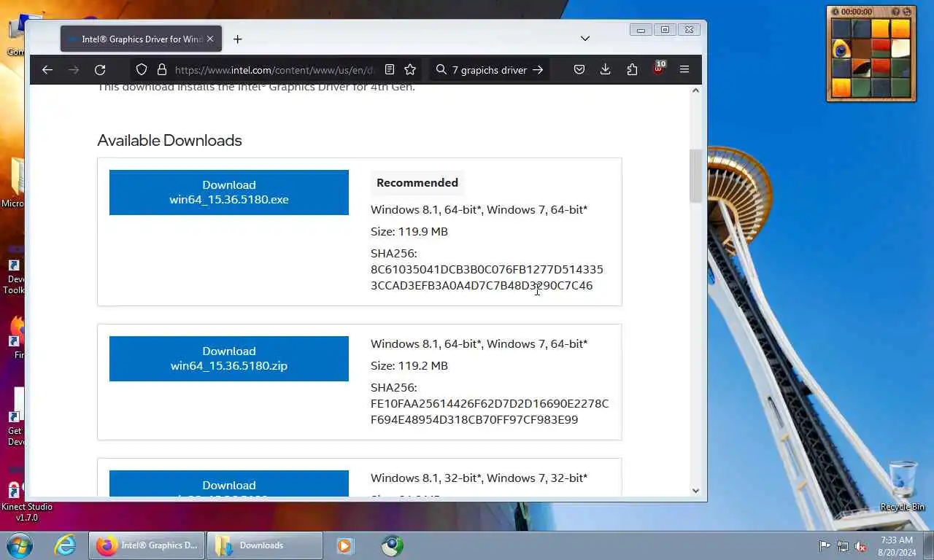Viewport: 934px width, 560px height.
Task: Open the tracking protection shield icon
Action: pos(142,70)
